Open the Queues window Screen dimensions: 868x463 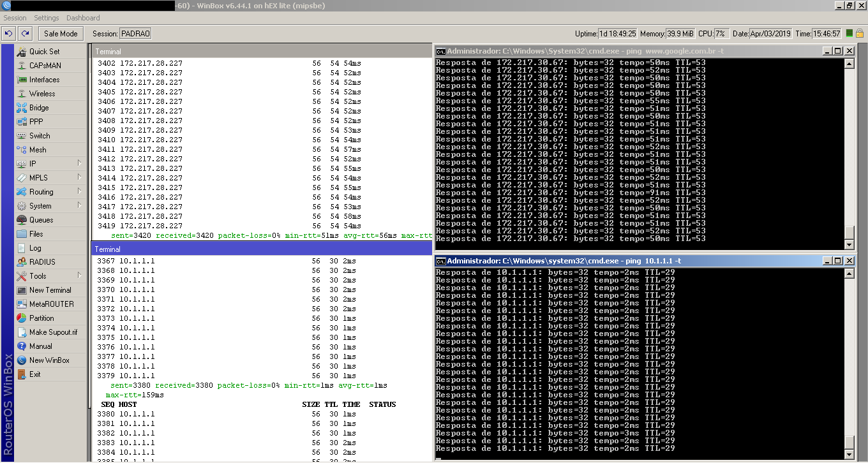(x=41, y=220)
